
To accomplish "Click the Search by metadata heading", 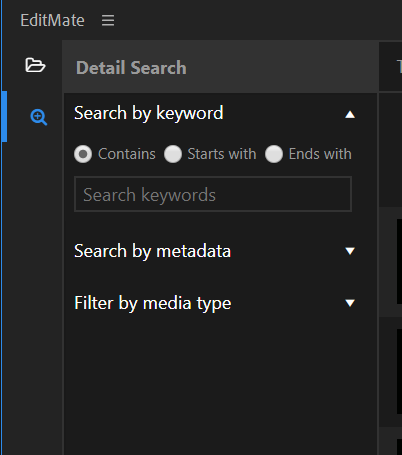I will [x=152, y=251].
